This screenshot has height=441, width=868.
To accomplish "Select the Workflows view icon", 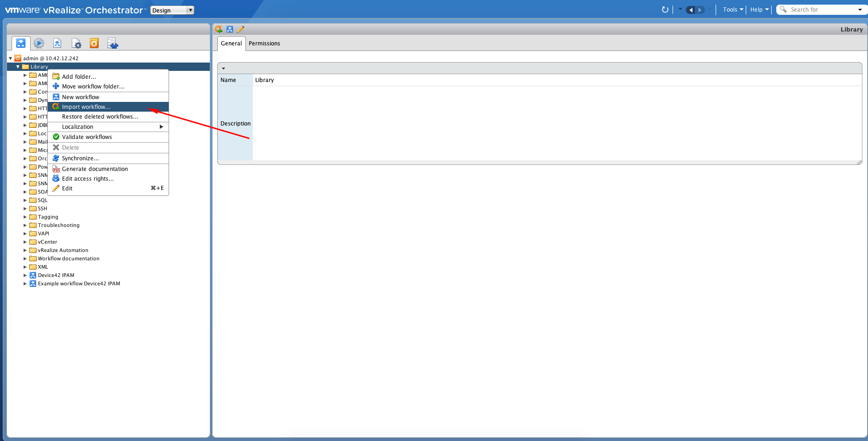I will [20, 43].
